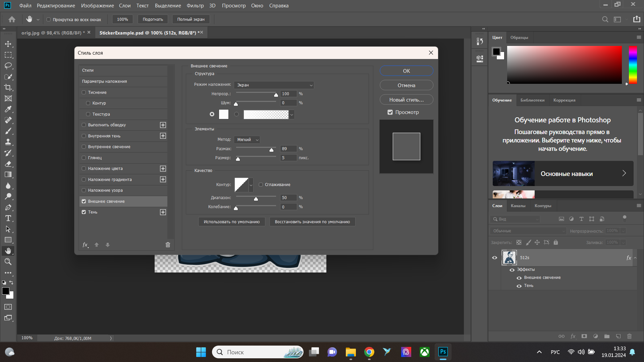This screenshot has height=362, width=644.
Task: Select the Pen tool
Action: pyautogui.click(x=8, y=207)
